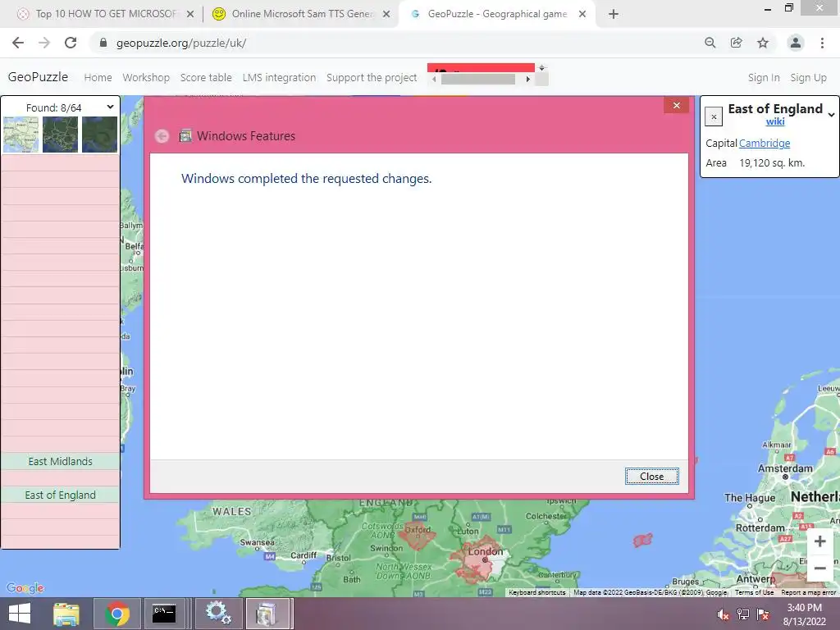Collapse the East of England info chevron
The image size is (840, 630).
831,114
